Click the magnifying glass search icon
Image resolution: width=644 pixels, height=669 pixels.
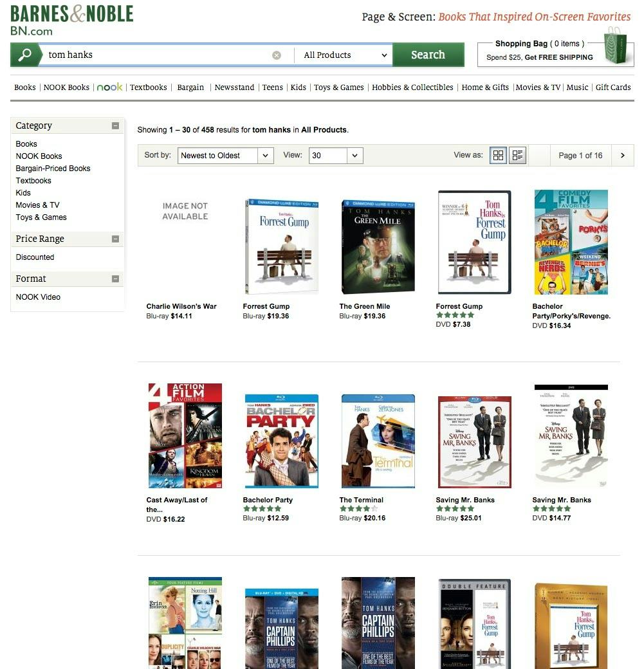[25, 55]
